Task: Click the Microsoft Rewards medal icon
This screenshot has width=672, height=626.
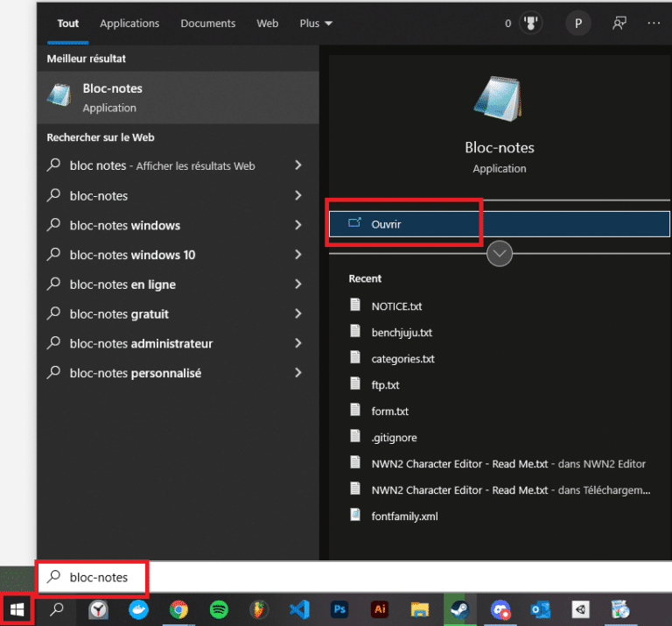Action: tap(530, 24)
